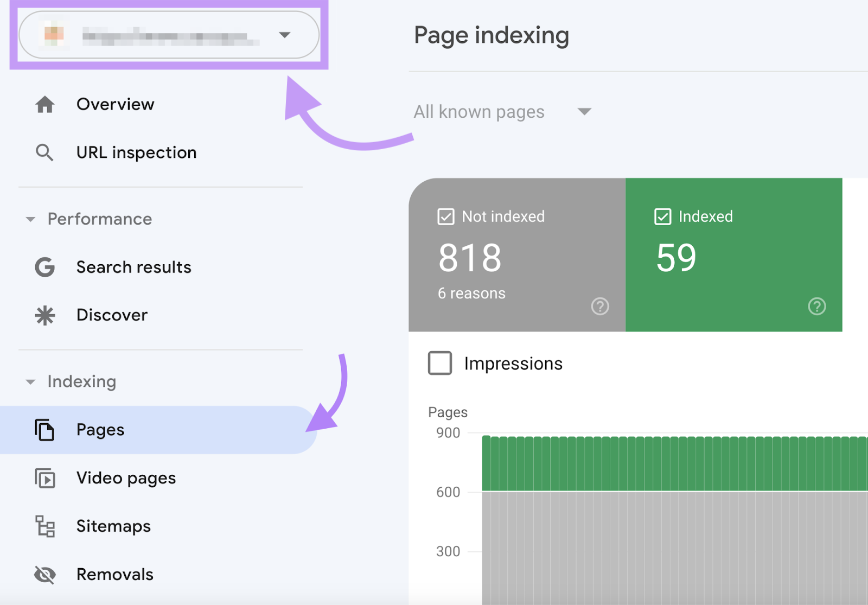Open help on the Indexed card
The height and width of the screenshot is (605, 868).
pos(816,307)
